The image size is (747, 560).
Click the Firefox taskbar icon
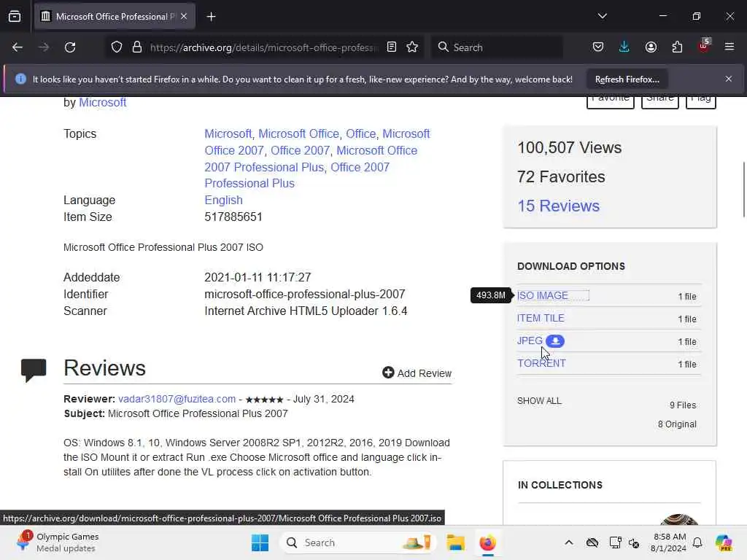[x=487, y=542]
